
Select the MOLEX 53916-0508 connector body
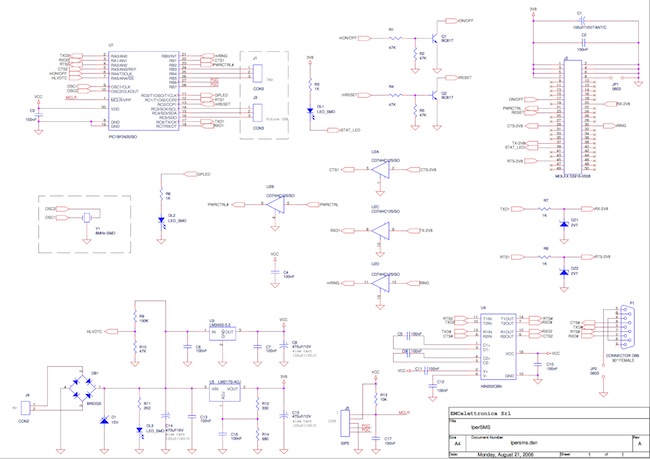point(572,117)
